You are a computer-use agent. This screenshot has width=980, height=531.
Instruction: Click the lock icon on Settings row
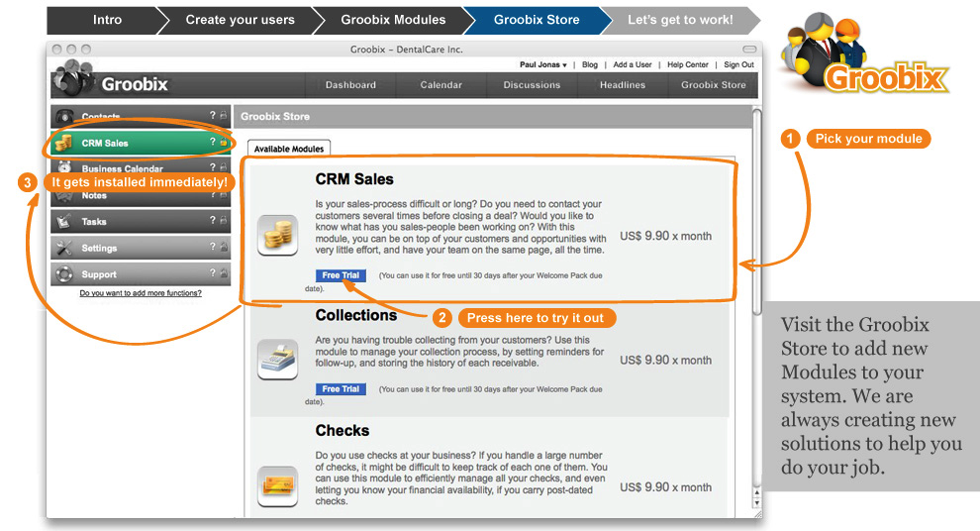(223, 247)
